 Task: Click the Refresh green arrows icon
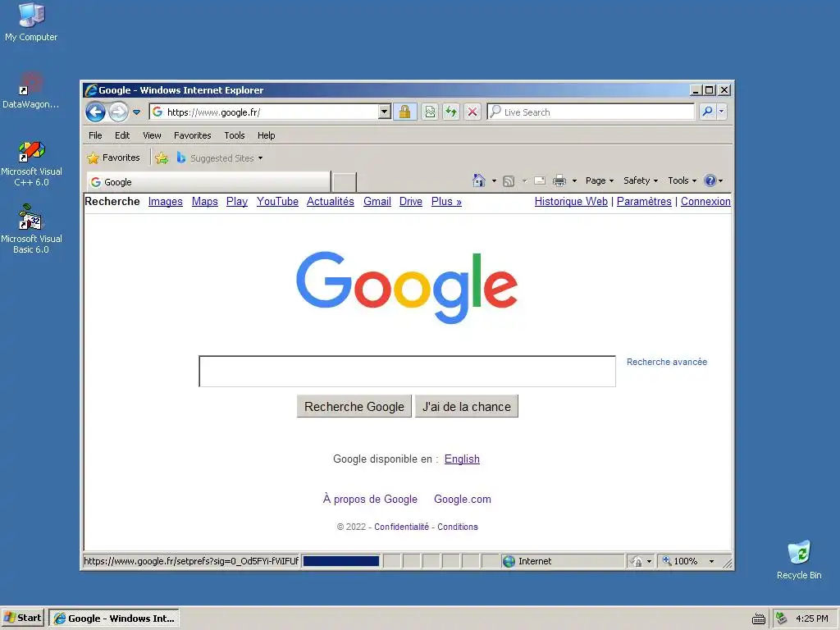[x=451, y=112]
